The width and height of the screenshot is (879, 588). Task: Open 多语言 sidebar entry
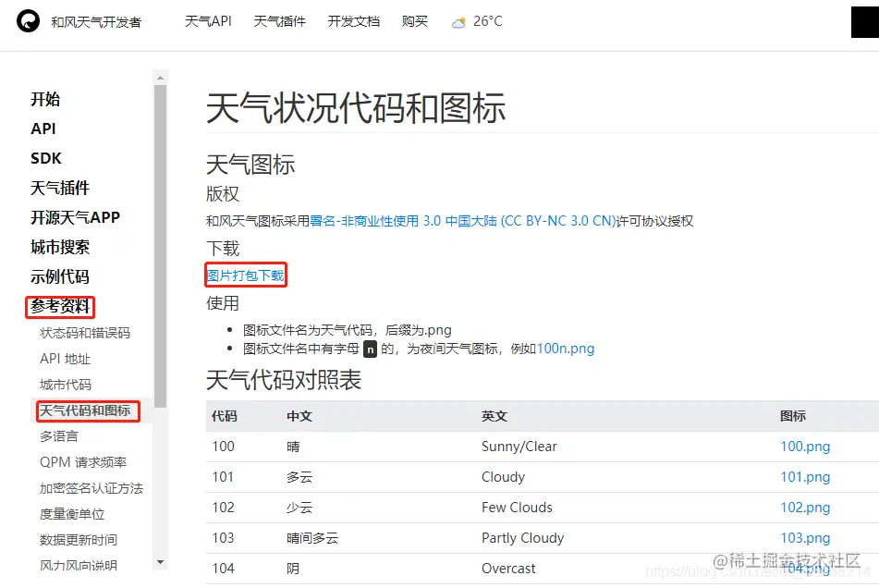coord(59,436)
